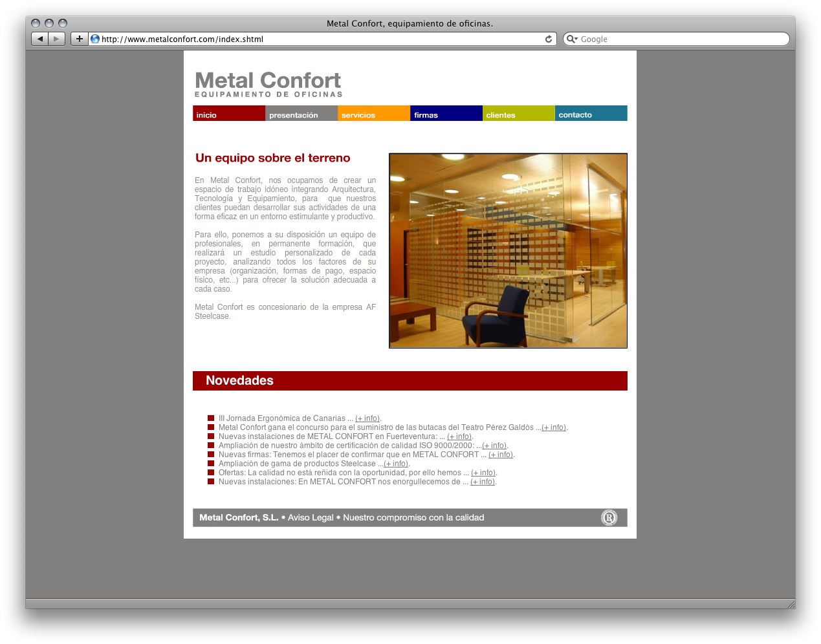Open + info for Nuevas instalaciones enorgullecemos item
This screenshot has height=644, width=821.
point(483,482)
